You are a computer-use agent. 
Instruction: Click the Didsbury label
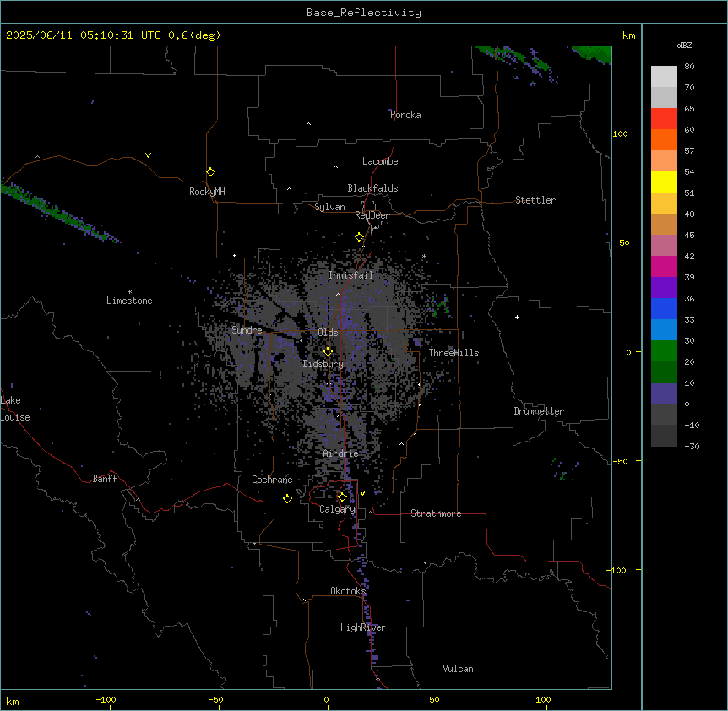click(323, 364)
